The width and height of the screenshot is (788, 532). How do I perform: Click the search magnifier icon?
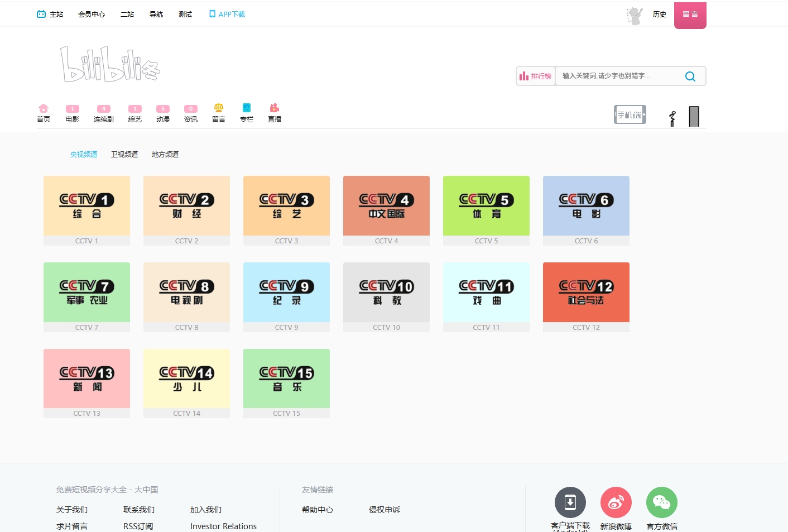pos(690,76)
